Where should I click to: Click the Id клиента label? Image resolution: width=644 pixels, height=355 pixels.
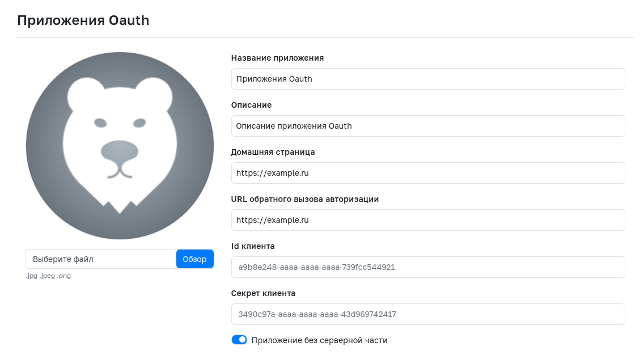(x=253, y=246)
